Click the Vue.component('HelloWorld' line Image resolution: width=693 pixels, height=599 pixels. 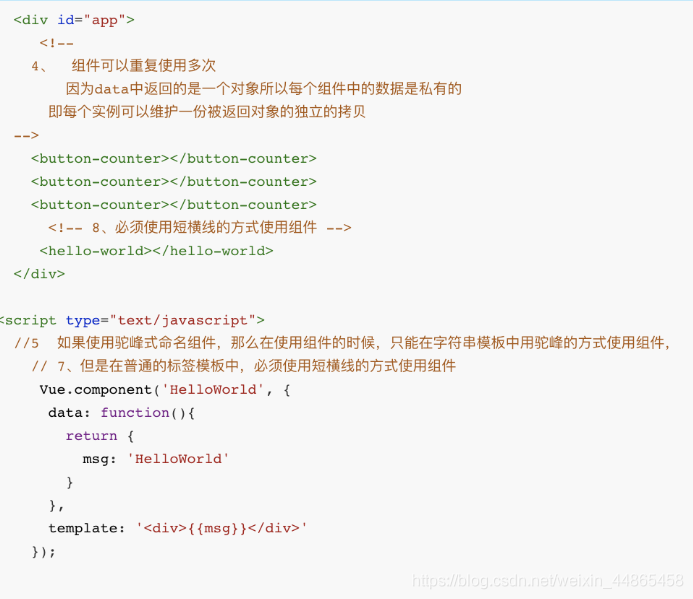pos(165,390)
